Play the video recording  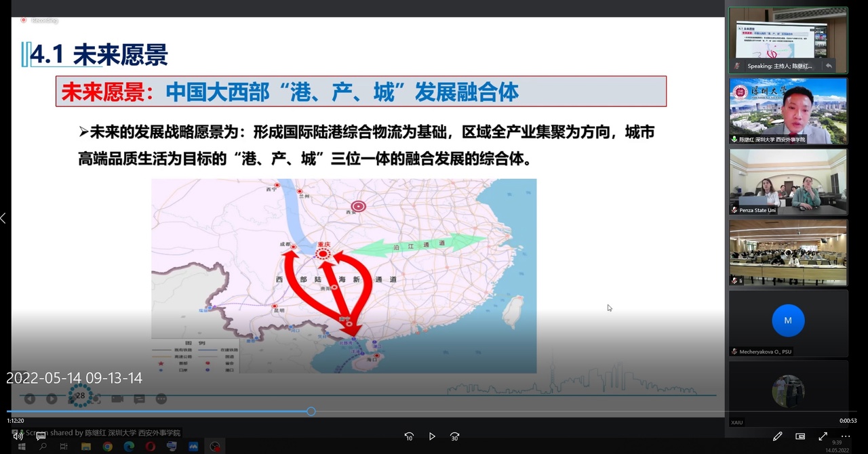coord(432,436)
